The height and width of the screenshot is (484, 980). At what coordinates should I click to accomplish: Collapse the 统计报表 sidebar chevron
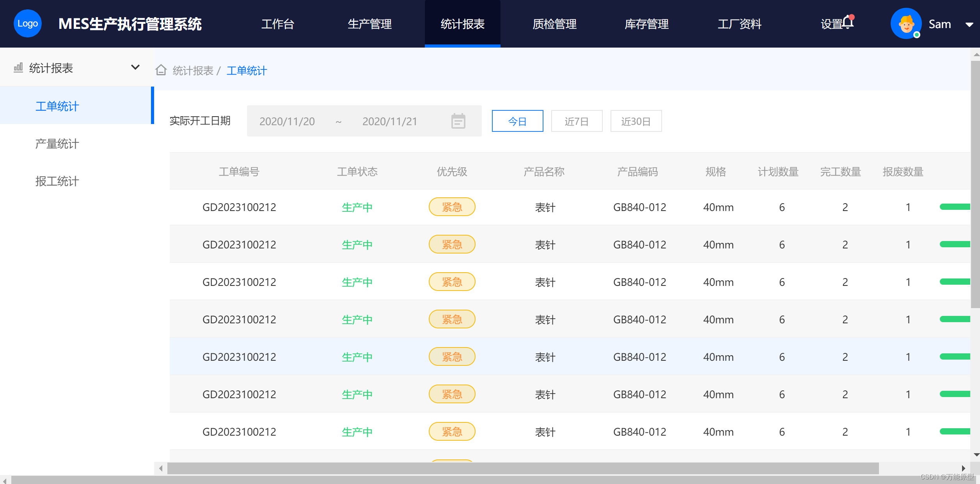click(135, 67)
